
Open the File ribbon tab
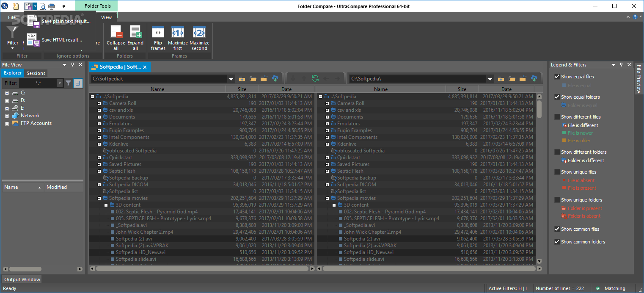(12, 17)
